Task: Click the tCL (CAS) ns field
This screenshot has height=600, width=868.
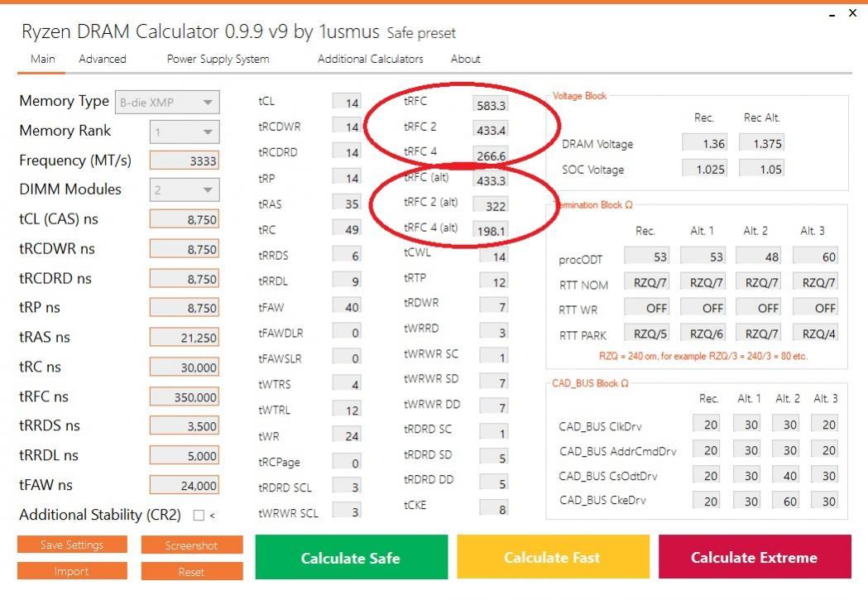Action: pos(185,219)
